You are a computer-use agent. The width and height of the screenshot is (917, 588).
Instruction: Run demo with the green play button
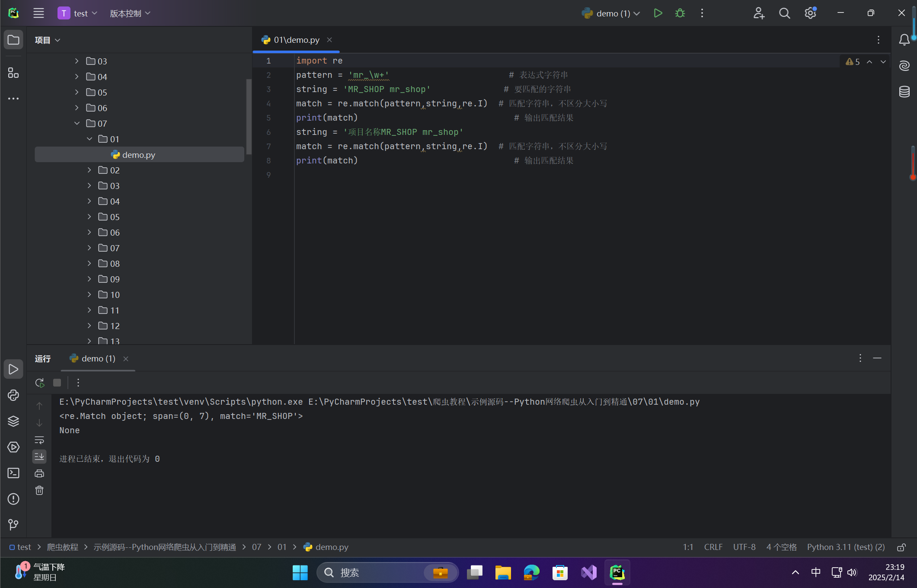click(x=658, y=13)
